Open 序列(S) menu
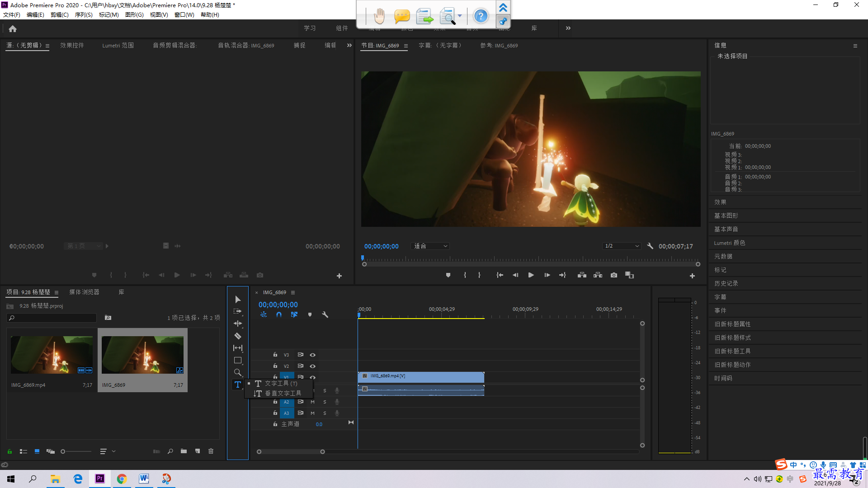This screenshot has width=868, height=488. click(84, 14)
